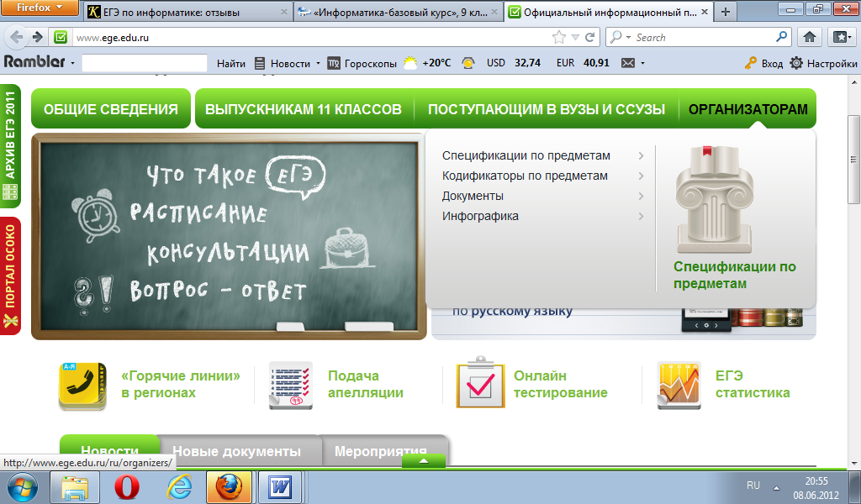Open Windows Explorer folder in the taskbar
The height and width of the screenshot is (504, 861).
pos(75,486)
